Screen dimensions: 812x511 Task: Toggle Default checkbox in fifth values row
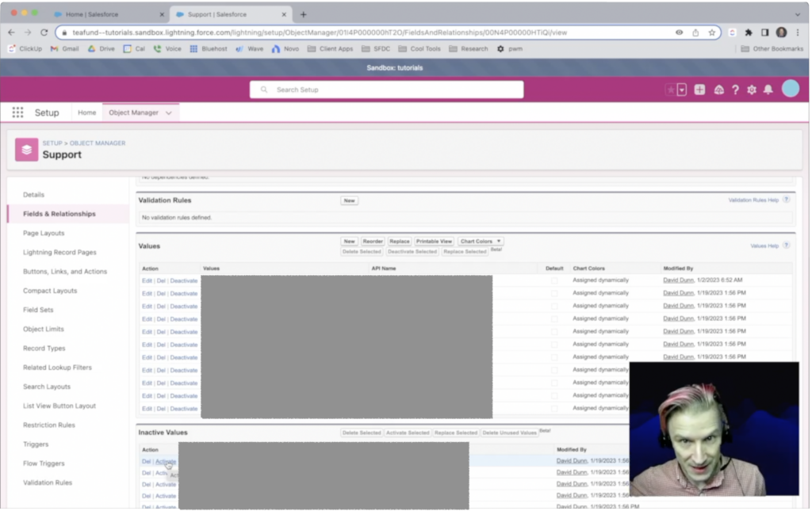(x=554, y=331)
